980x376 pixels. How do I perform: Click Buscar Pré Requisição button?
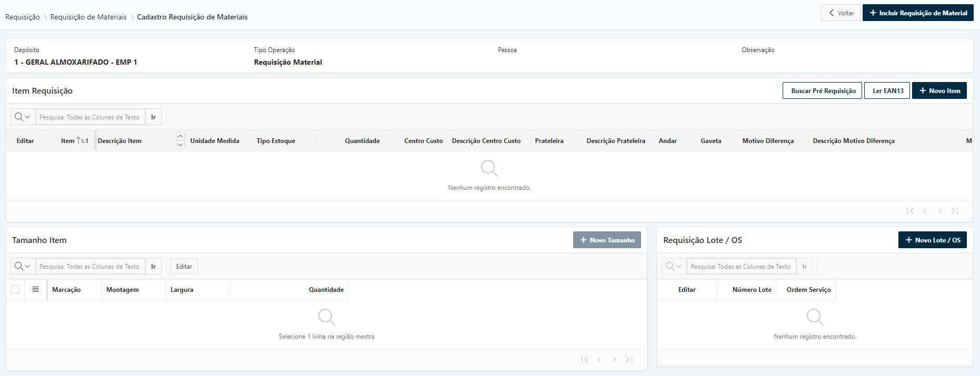click(x=823, y=91)
